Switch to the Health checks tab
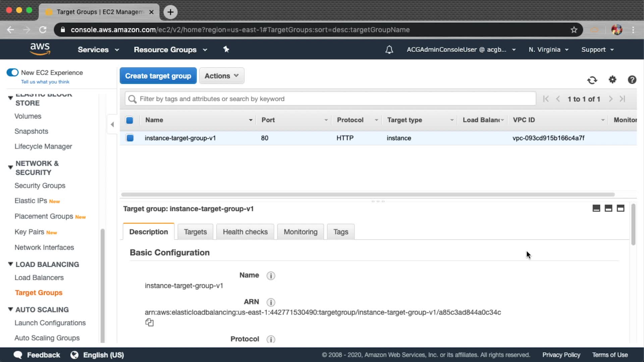 [245, 232]
